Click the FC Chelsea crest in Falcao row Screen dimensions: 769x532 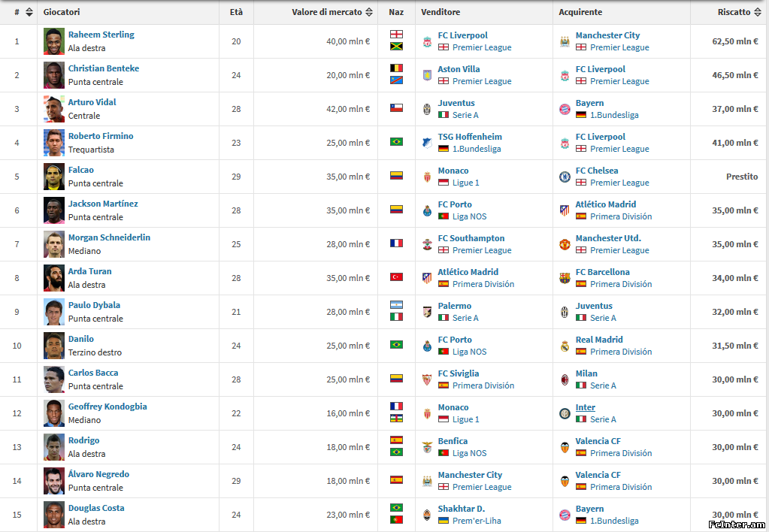pyautogui.click(x=565, y=177)
